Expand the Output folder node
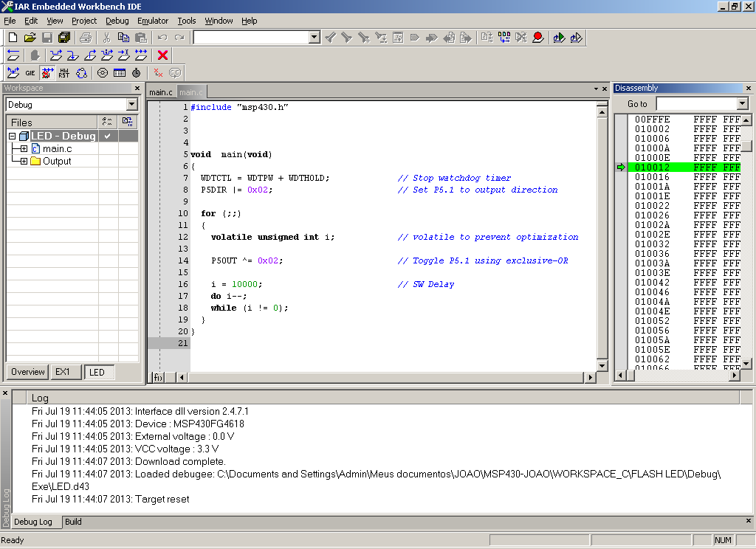 [24, 162]
